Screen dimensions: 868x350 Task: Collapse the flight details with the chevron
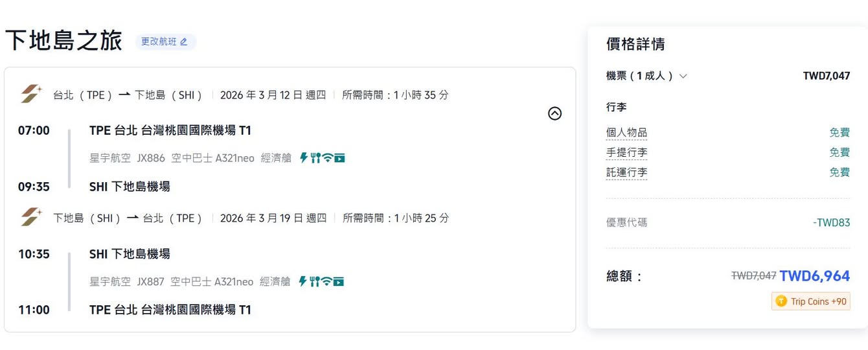point(554,113)
